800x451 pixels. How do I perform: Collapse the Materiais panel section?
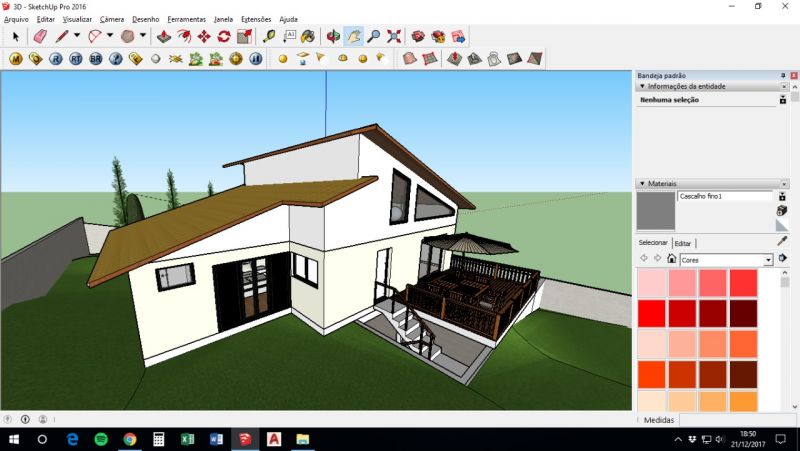pyautogui.click(x=641, y=184)
